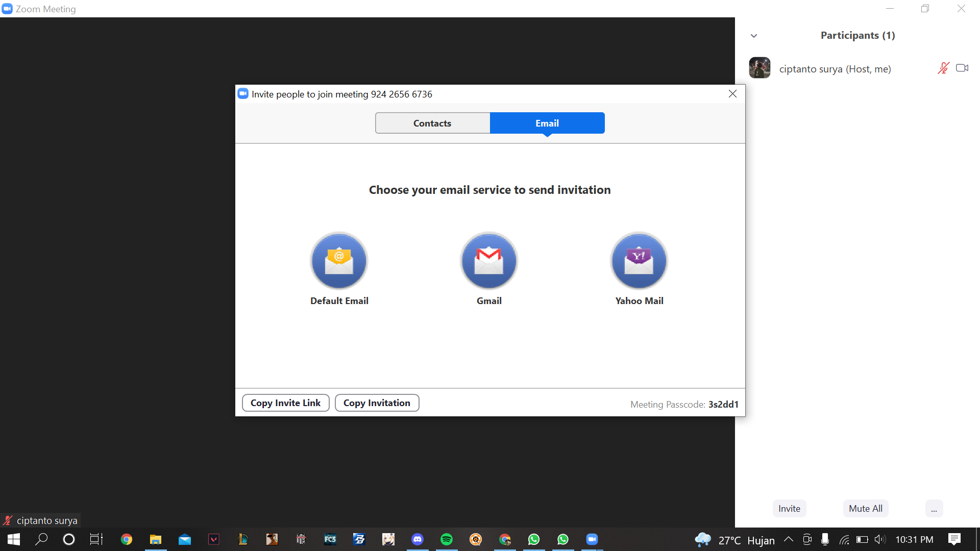Click ciptanto surya name label on video
This screenshot has height=551, width=980.
pyautogui.click(x=47, y=520)
